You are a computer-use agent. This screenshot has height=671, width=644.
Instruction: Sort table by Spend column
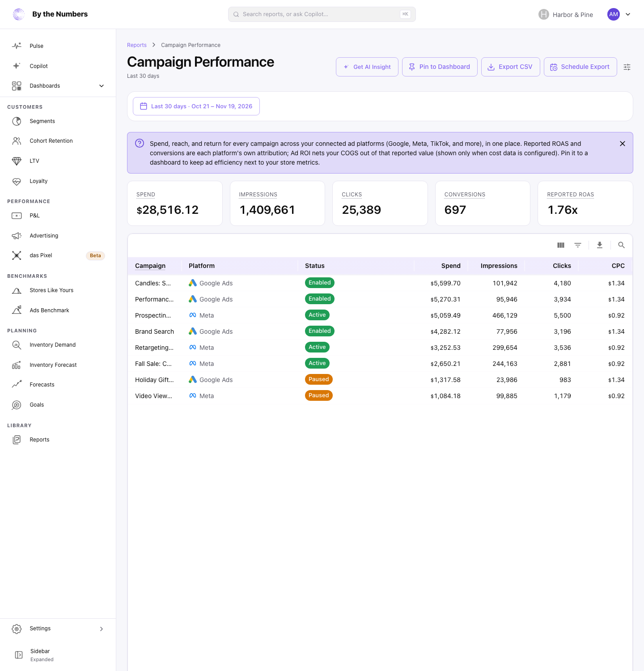point(451,266)
